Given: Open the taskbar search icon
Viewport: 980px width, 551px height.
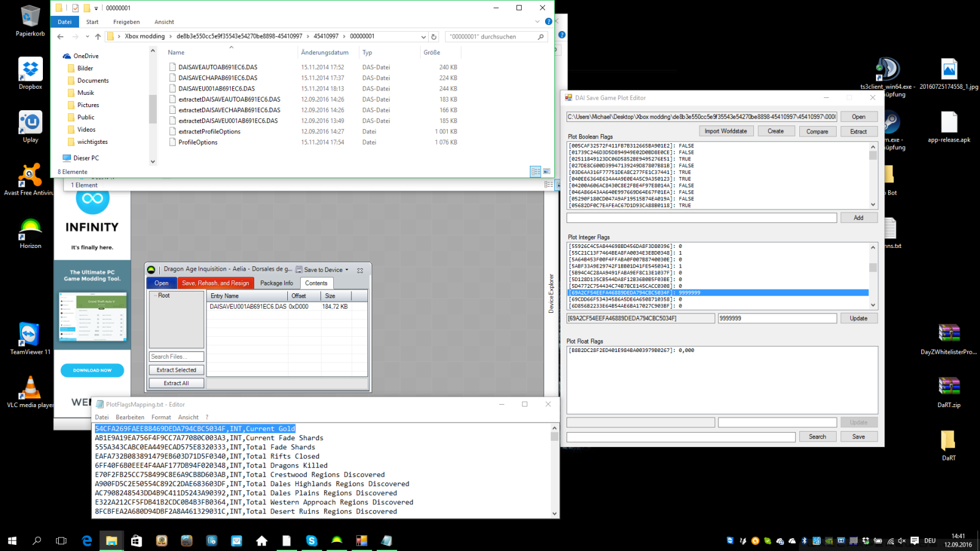Looking at the screenshot, I should click(x=37, y=541).
